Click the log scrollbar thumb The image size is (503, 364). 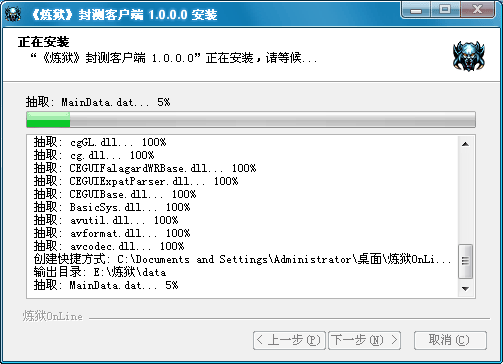[465, 261]
